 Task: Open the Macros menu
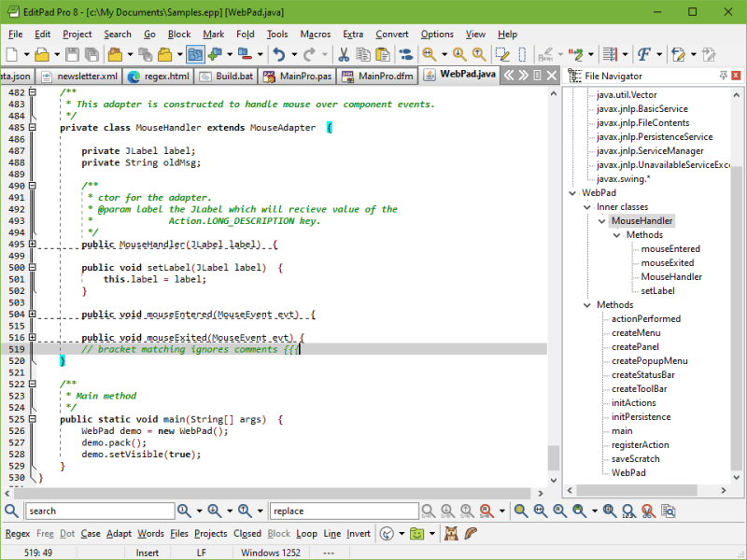(x=315, y=35)
